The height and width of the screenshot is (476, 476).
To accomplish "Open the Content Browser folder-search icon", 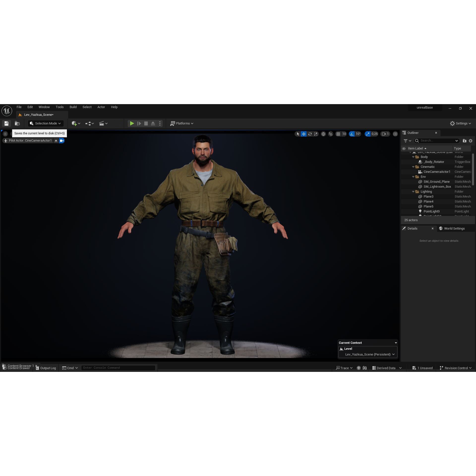I will click(x=17, y=123).
